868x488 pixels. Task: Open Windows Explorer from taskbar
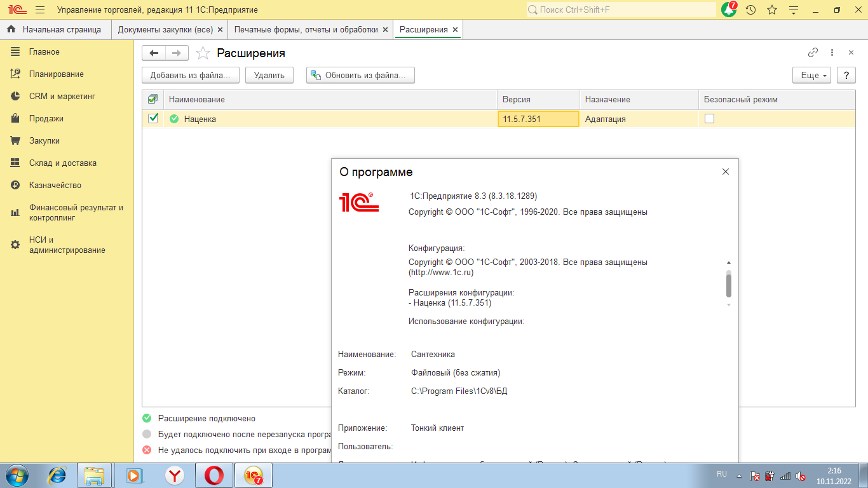tap(94, 475)
